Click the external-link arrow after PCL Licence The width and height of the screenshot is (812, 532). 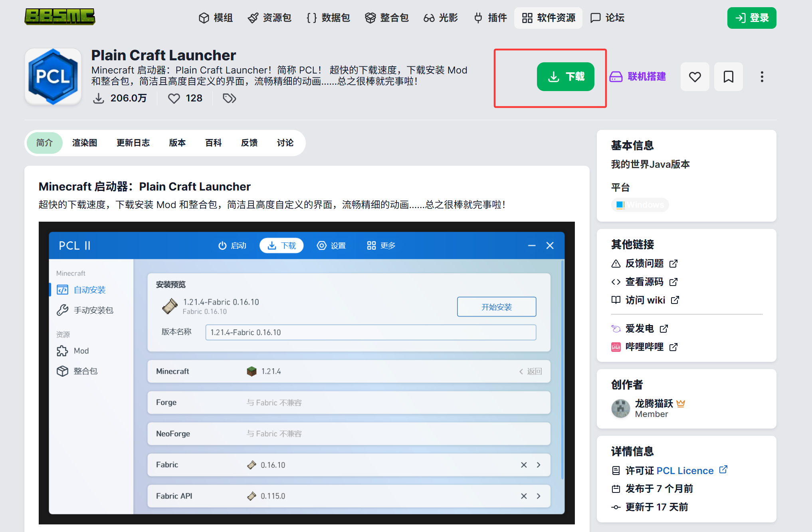(x=723, y=470)
